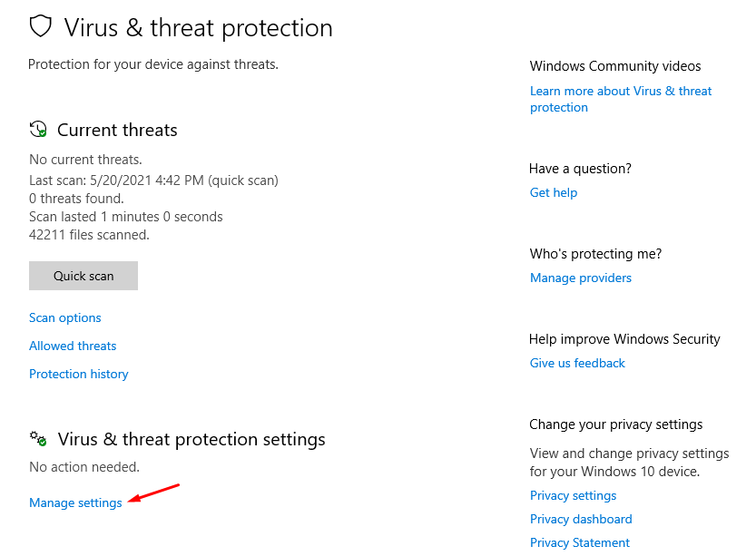Select the Virus & threat protection page title
The height and width of the screenshot is (556, 756).
pos(199,27)
